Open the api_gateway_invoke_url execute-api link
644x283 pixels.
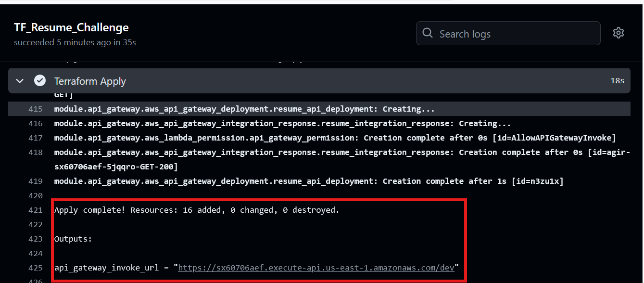tap(316, 268)
